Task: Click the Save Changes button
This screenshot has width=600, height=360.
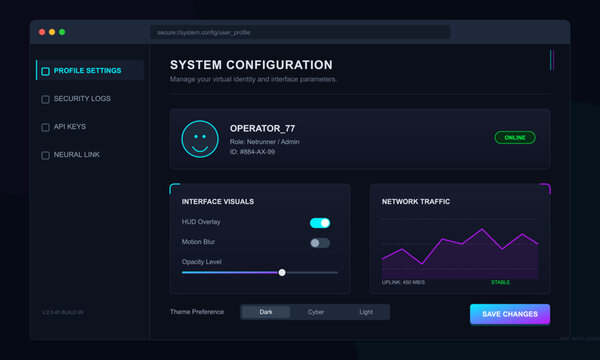Action: tap(510, 314)
